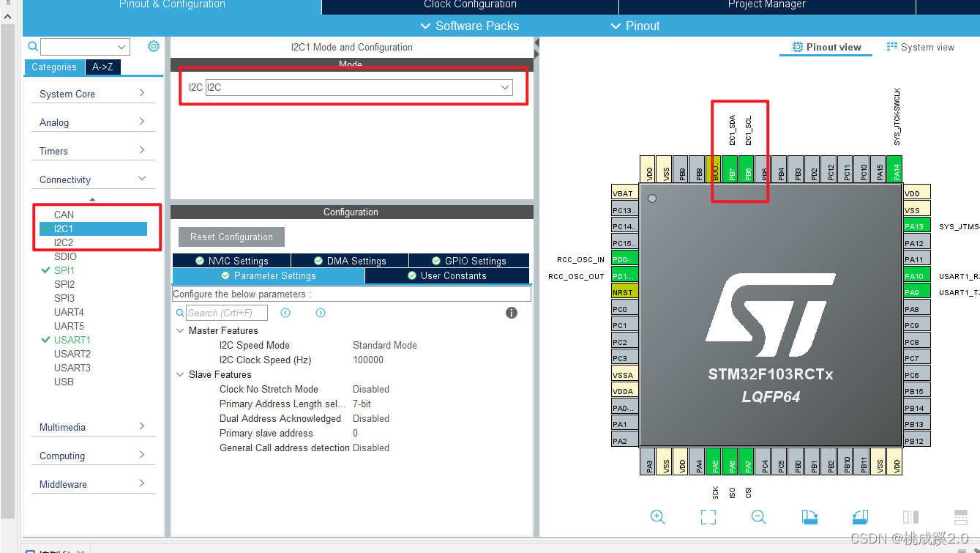
Task: Open the GPIO Settings tab
Action: [x=468, y=261]
